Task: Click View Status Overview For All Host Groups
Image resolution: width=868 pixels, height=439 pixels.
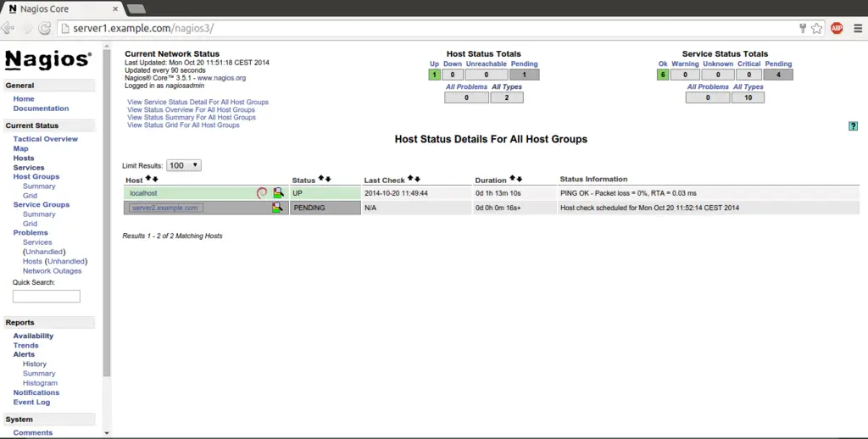Action: [x=191, y=109]
